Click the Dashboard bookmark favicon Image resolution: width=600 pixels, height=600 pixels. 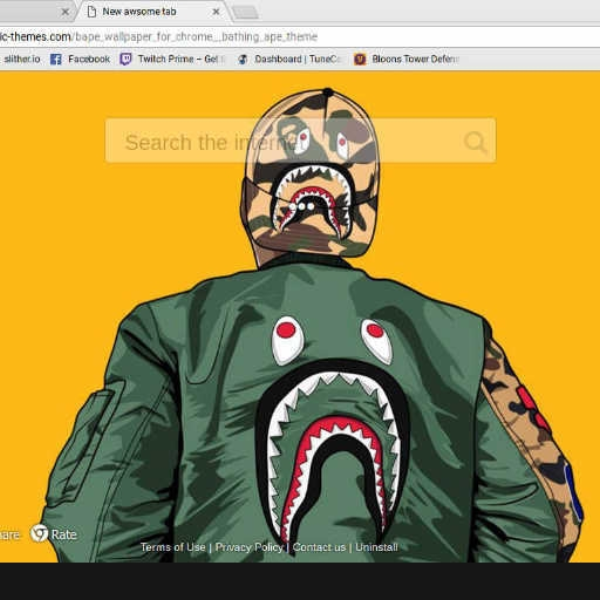click(x=243, y=59)
